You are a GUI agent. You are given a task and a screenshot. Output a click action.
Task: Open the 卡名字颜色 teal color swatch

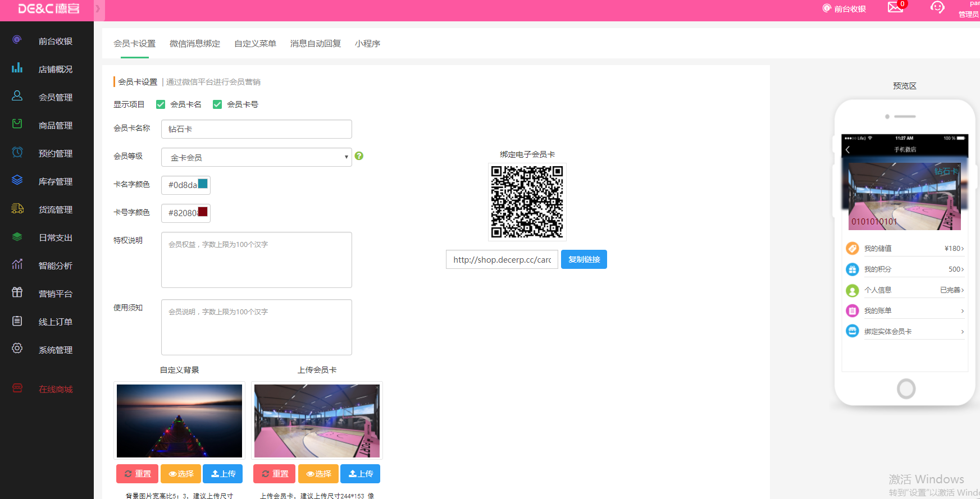pyautogui.click(x=203, y=184)
